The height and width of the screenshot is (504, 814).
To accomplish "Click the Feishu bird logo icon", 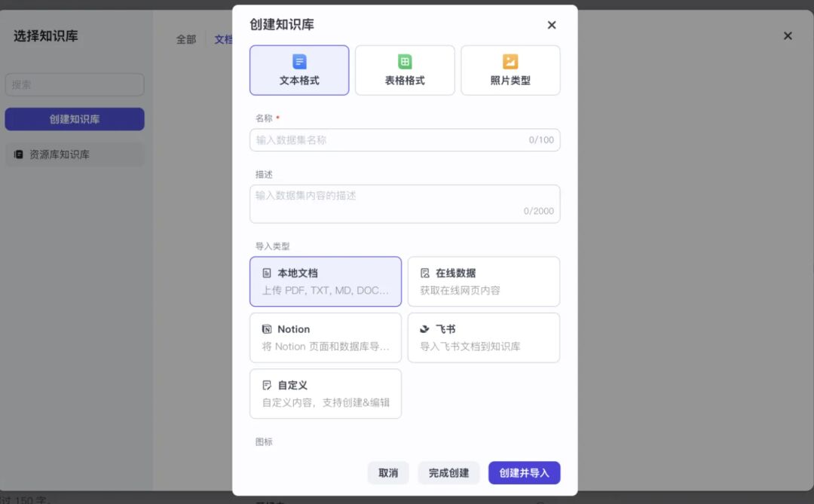I will [x=425, y=329].
